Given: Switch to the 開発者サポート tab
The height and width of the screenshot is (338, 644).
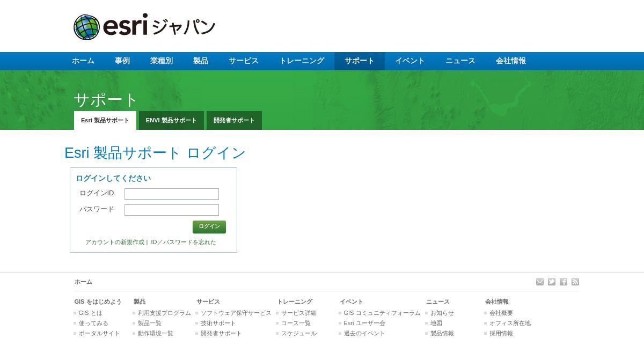Looking at the screenshot, I should [x=234, y=120].
